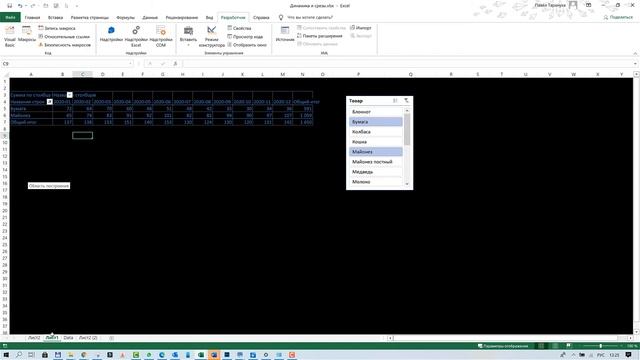Open the XML Источник pane
Screen dimensions: 640x360
pyautogui.click(x=285, y=34)
